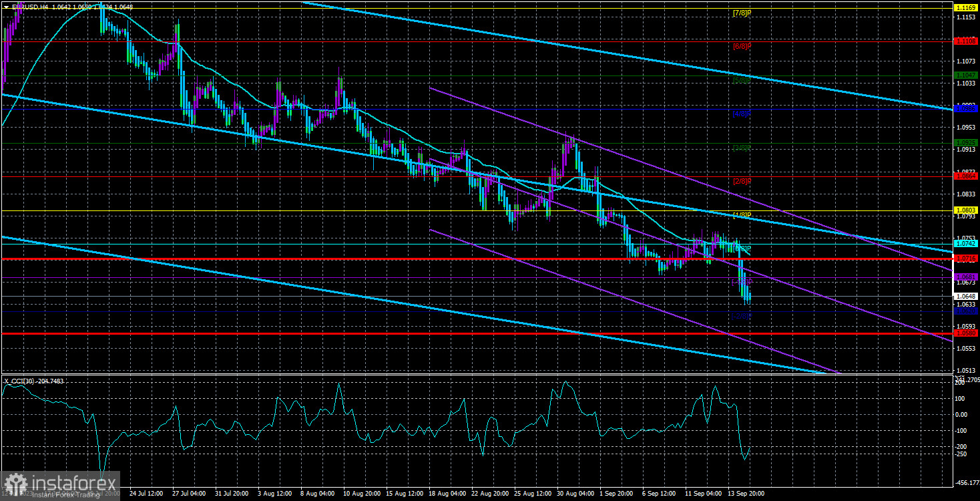Click the 1.0513 price scale value
The height and width of the screenshot is (501, 980).
tap(965, 370)
